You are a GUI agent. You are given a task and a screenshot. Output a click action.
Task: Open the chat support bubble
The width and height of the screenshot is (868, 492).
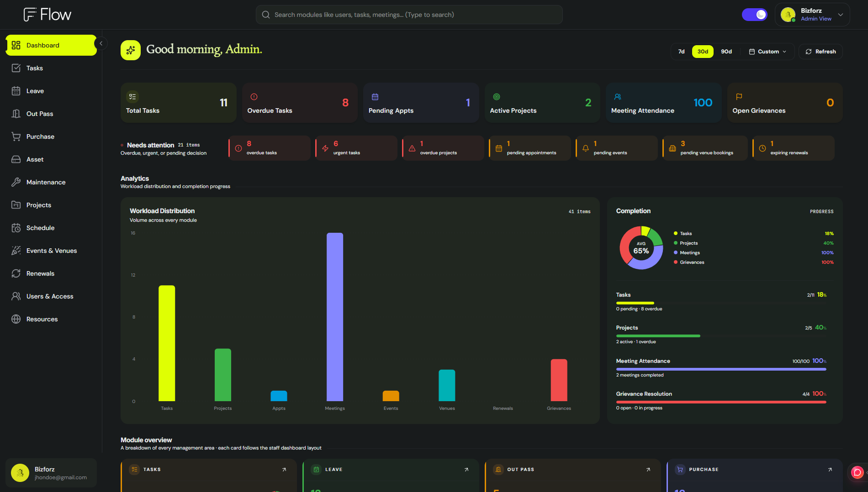point(857,472)
